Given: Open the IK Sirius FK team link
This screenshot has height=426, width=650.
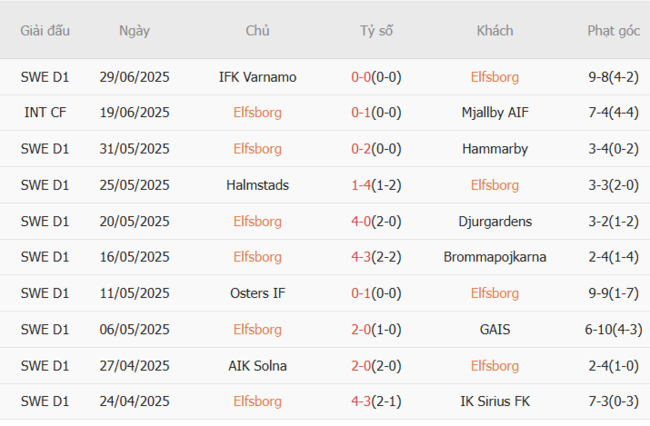Looking at the screenshot, I should pyautogui.click(x=495, y=401).
